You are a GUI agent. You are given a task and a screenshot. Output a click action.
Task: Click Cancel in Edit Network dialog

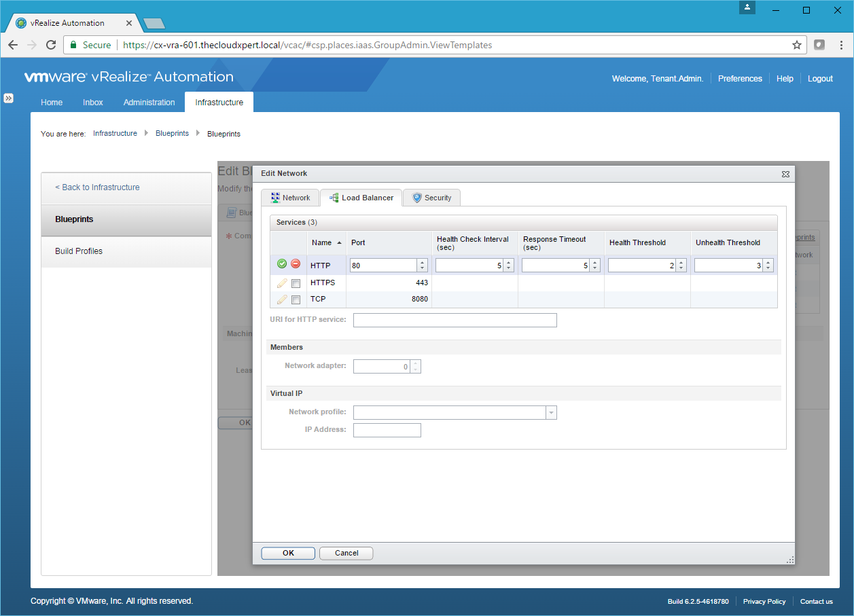[346, 553]
